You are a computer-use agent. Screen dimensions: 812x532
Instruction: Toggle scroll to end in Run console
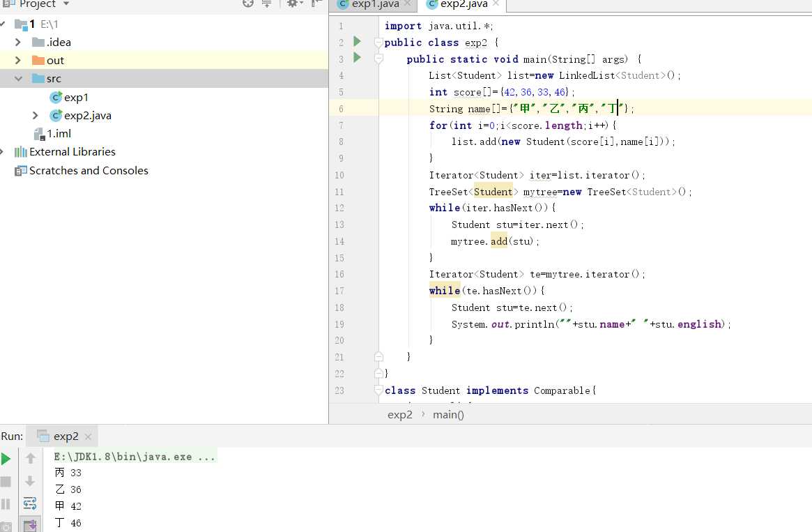click(30, 524)
